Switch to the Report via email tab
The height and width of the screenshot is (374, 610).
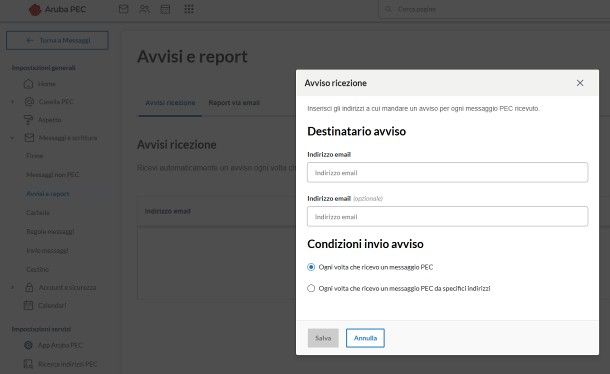pos(234,103)
